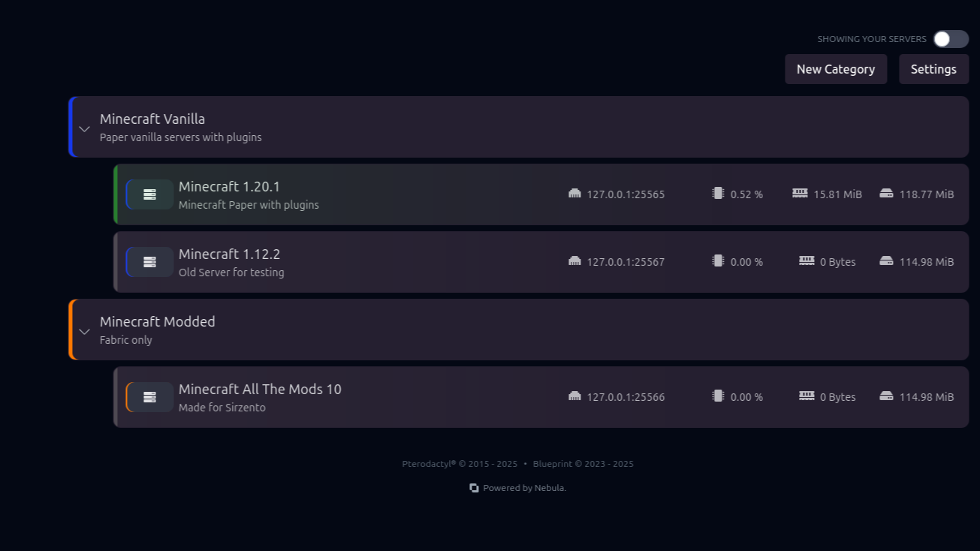Click memory icon in Minecraft 1.12.2 row

pyautogui.click(x=807, y=261)
